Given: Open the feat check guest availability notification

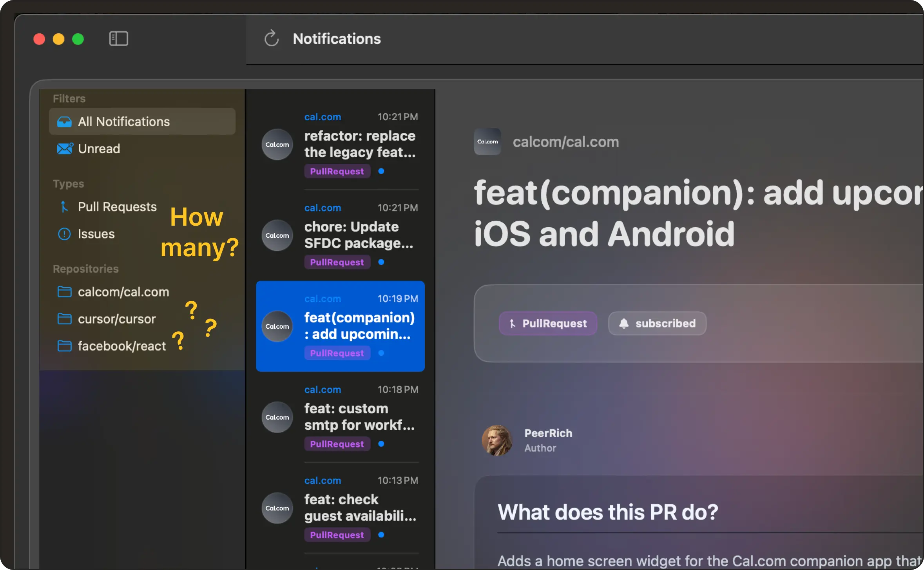Looking at the screenshot, I should click(360, 508).
